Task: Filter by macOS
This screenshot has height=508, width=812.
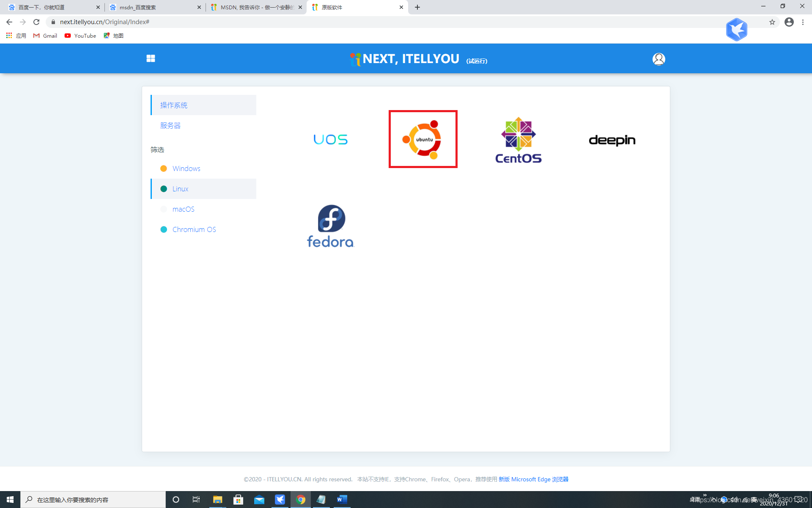Action: (203, 209)
